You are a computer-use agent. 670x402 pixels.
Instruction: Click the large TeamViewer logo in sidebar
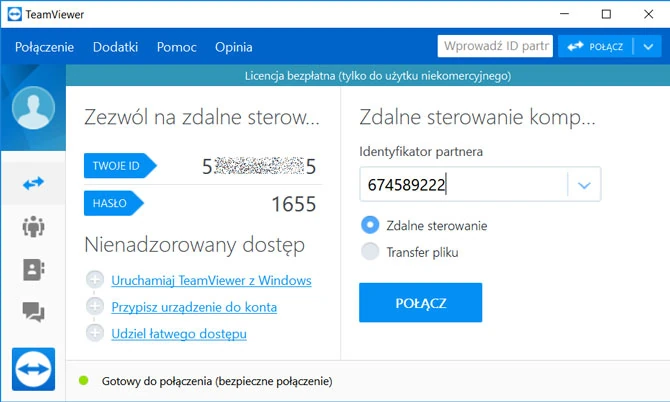coord(33,369)
